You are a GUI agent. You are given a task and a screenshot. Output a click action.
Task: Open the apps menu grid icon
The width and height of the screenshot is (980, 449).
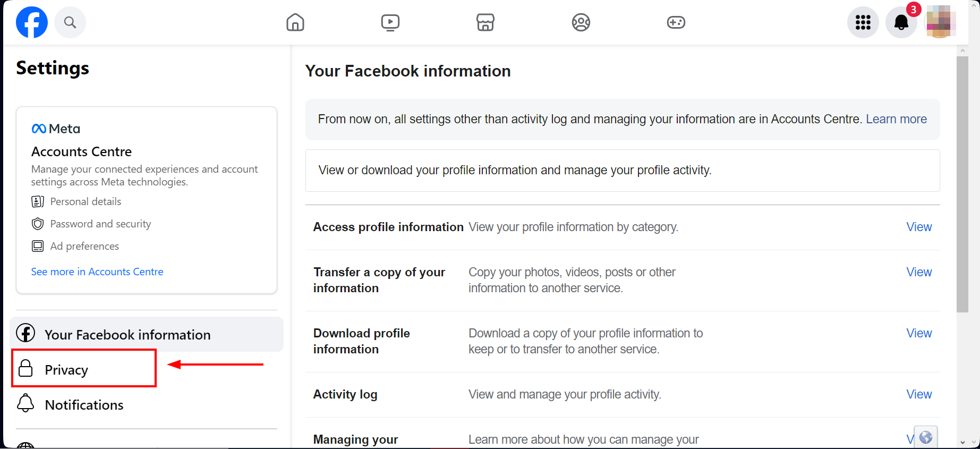[863, 22]
